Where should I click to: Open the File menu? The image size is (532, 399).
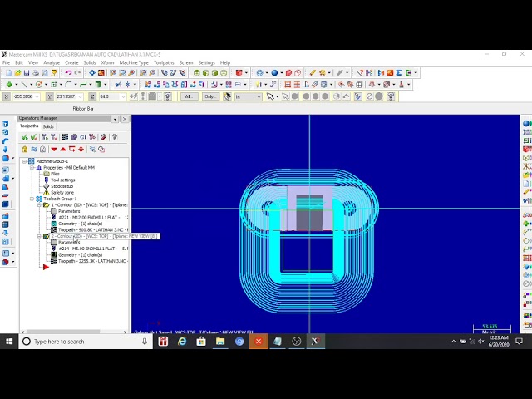pos(6,63)
